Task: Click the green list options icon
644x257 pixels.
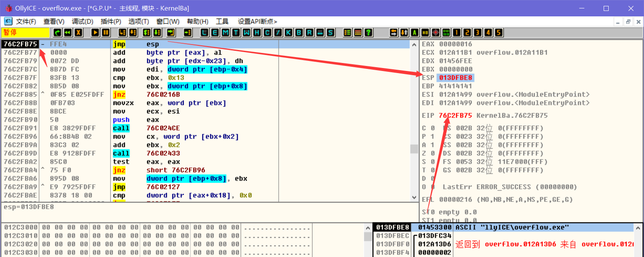Action: pyautogui.click(x=348, y=32)
